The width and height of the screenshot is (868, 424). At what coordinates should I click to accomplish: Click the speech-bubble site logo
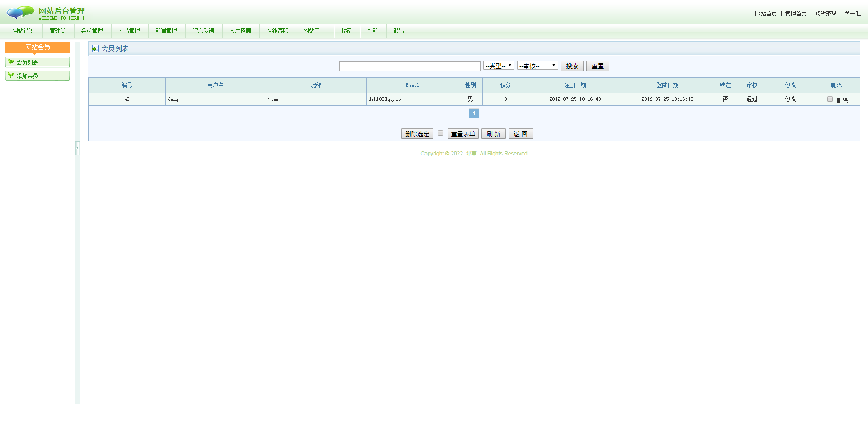tap(20, 12)
